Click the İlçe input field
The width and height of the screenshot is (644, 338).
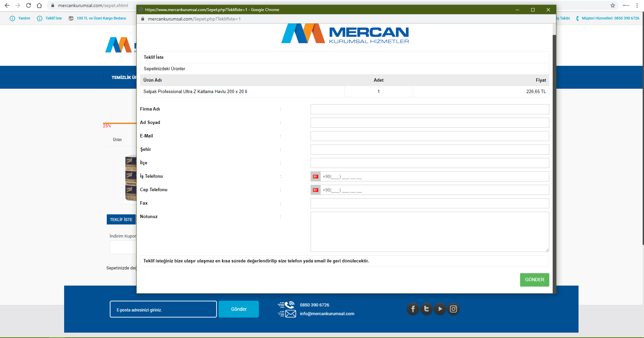coord(430,163)
